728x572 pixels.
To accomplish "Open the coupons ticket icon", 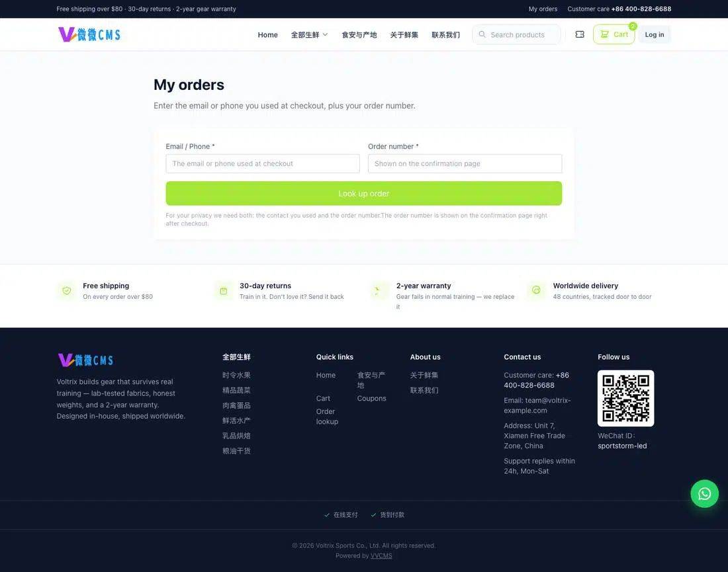I will point(580,34).
